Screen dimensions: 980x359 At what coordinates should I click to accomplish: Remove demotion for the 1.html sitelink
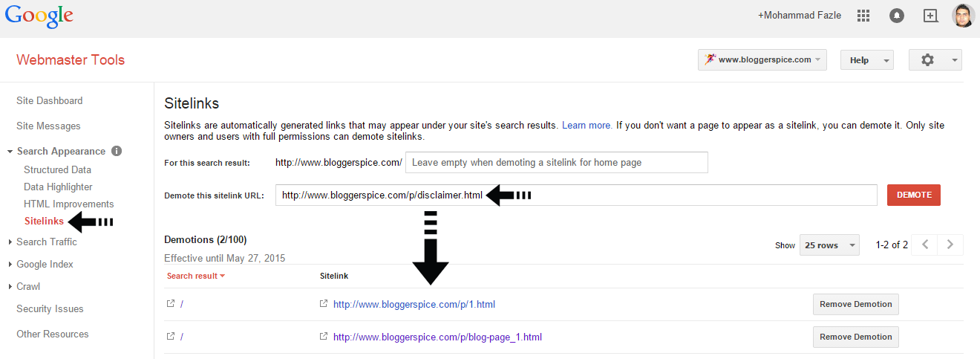pos(856,304)
